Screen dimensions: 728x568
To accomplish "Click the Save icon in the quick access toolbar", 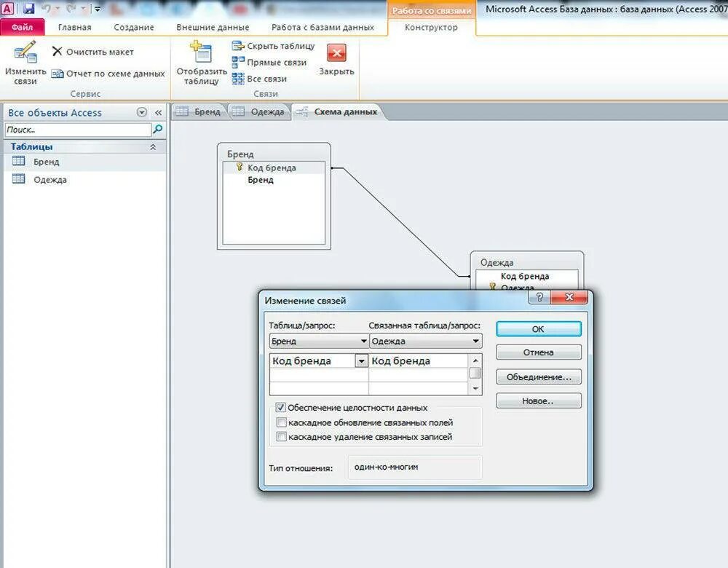I will (x=29, y=8).
